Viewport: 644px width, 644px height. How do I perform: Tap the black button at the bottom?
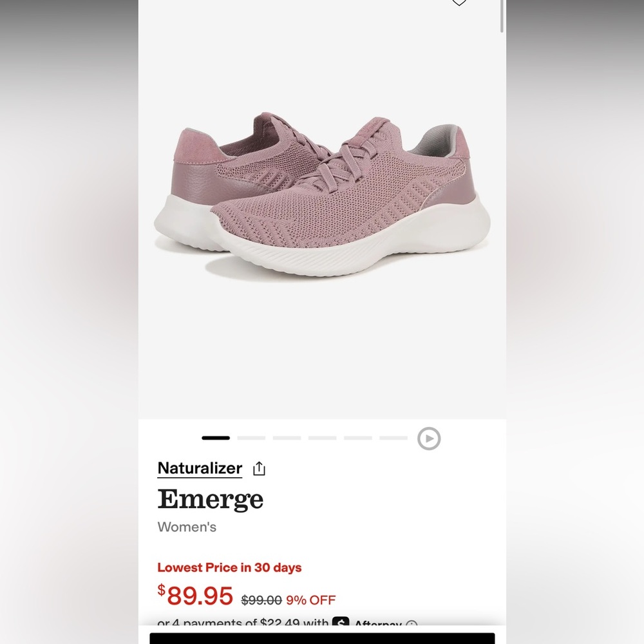(322, 639)
